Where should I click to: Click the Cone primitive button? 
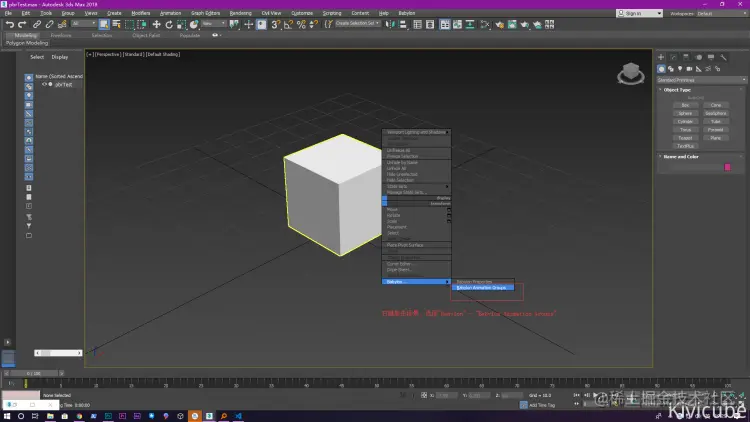point(716,105)
